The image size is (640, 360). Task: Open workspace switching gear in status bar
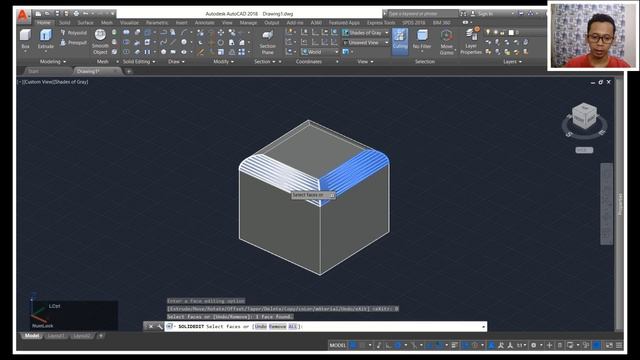tap(533, 345)
